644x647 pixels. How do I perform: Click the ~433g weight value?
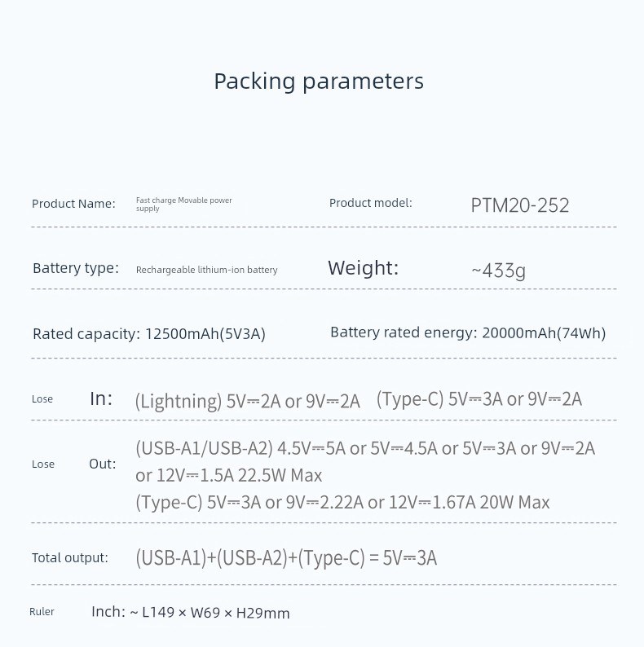pos(498,271)
